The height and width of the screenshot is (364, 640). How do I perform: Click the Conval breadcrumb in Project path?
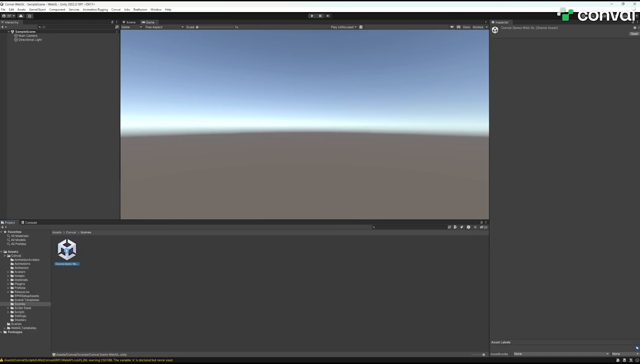point(71,233)
